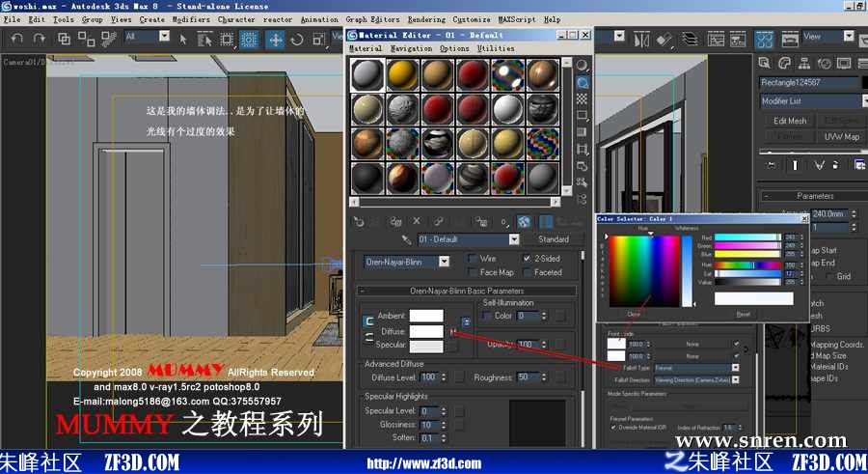Open Material Editor from main toolbar
868x474 pixels.
tap(765, 40)
